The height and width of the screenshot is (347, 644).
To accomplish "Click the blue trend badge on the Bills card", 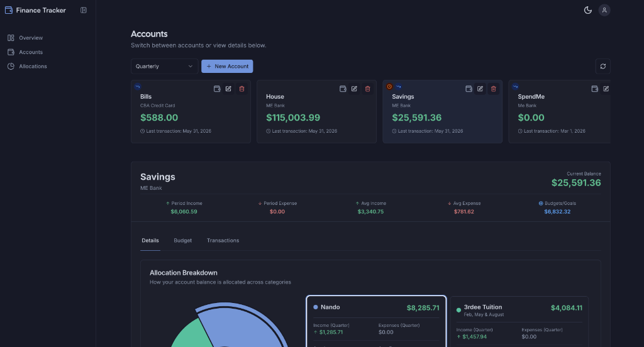I will [138, 87].
